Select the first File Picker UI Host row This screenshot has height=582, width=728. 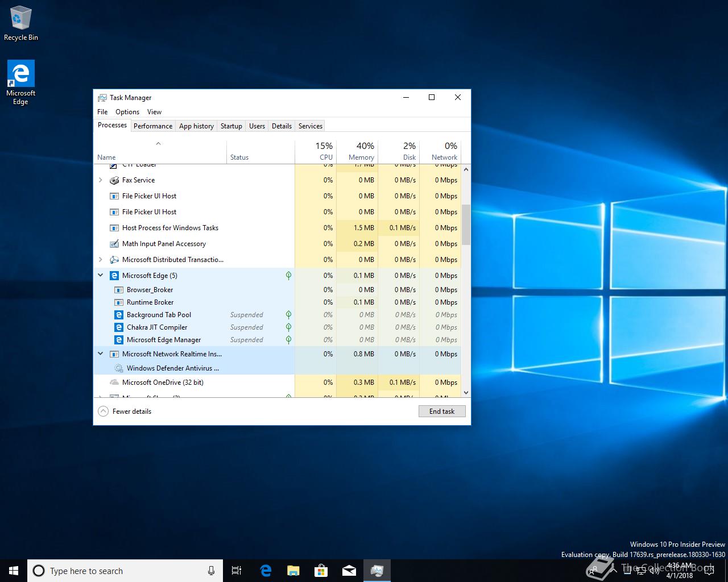coord(277,196)
